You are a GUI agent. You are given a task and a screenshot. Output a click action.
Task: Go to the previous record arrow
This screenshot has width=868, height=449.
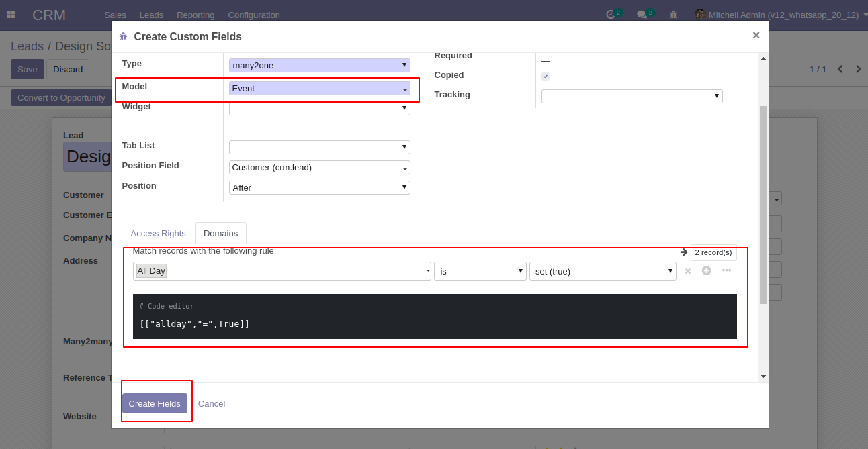click(840, 69)
